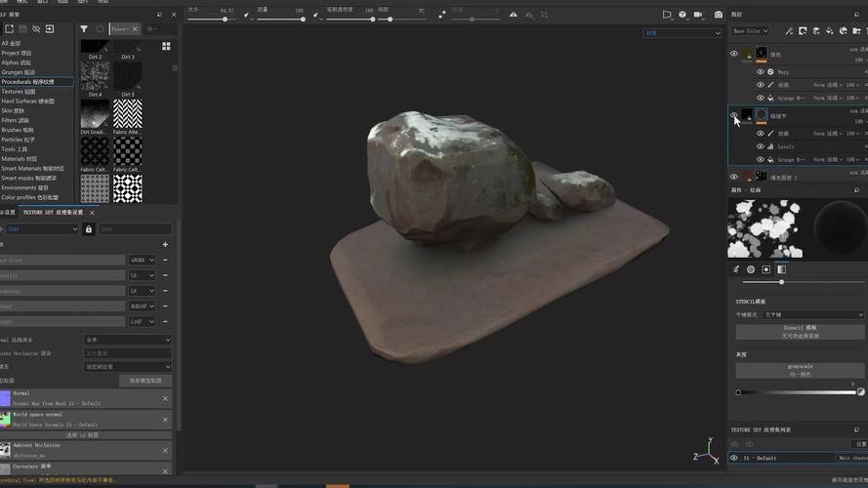868x488 pixels.
Task: Click the bake mesh maps button
Action: coord(145,381)
